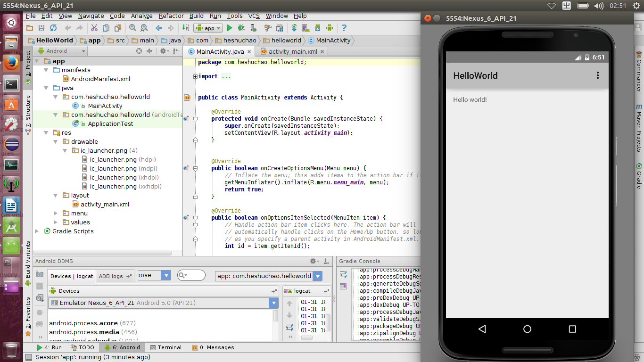Tap emulator Recents square button
644x362 pixels.
click(572, 329)
